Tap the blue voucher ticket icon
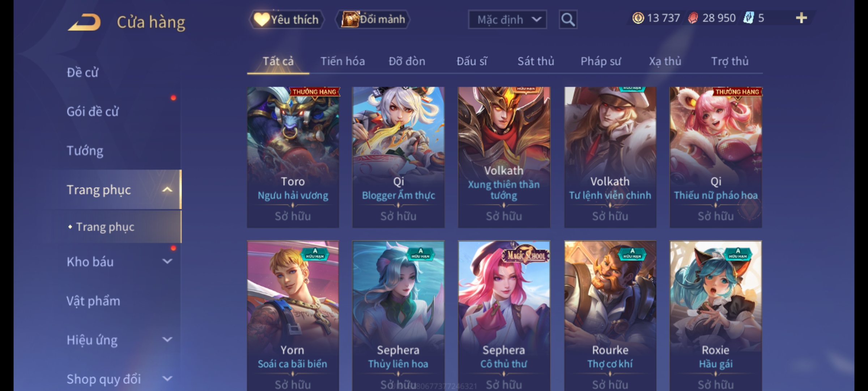 click(748, 18)
